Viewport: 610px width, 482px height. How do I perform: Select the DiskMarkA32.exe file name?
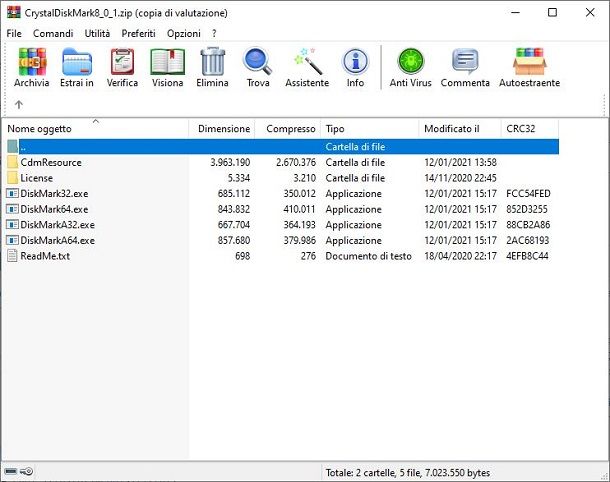pyautogui.click(x=58, y=224)
